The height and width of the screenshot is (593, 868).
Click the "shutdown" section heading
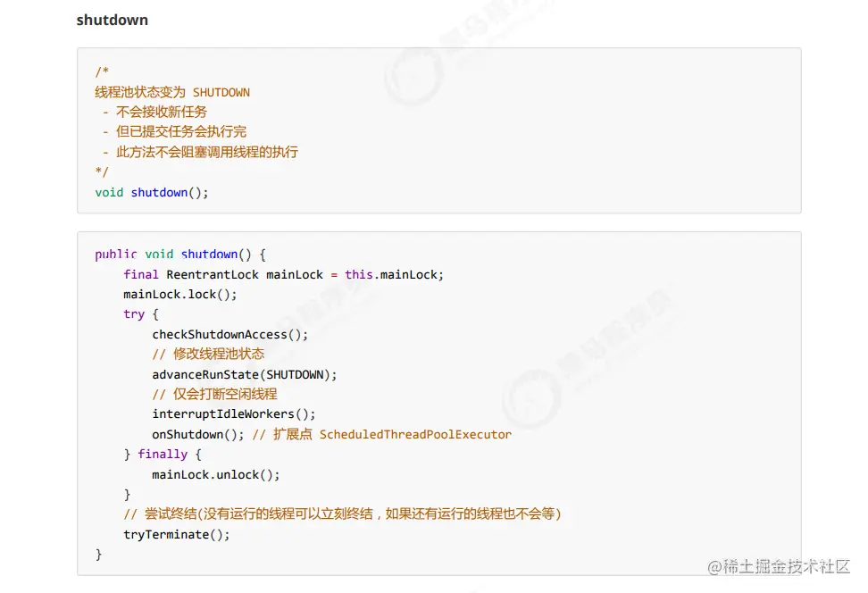click(112, 20)
